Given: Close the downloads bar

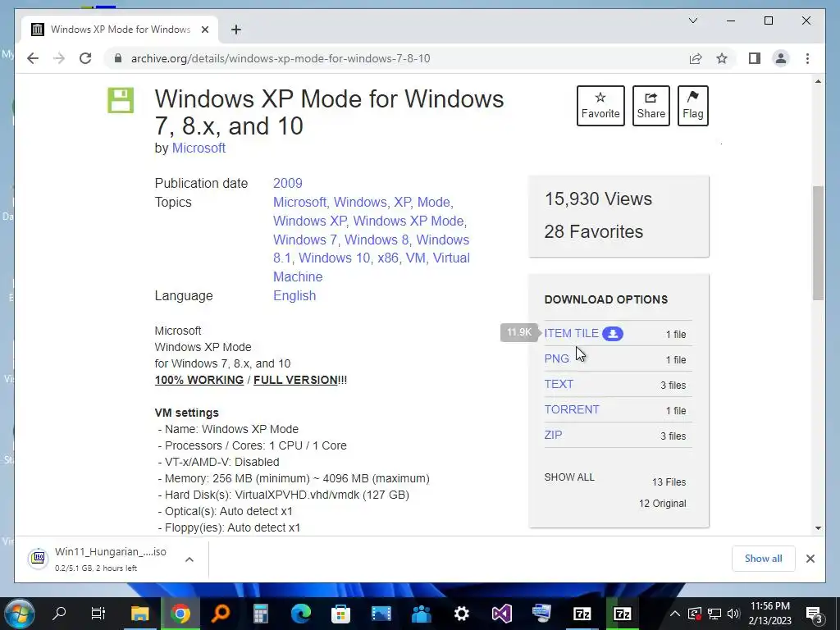Looking at the screenshot, I should pos(810,559).
